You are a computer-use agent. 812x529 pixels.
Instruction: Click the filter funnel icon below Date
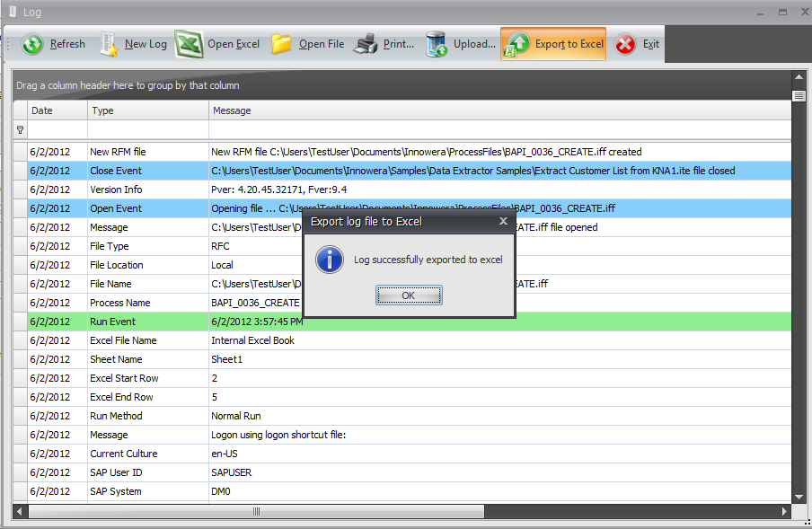[x=20, y=129]
